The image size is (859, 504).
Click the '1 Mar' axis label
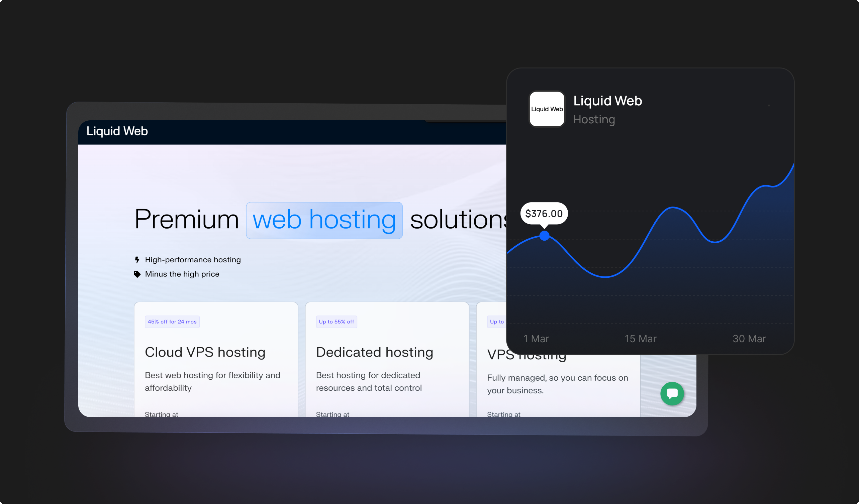click(x=536, y=339)
